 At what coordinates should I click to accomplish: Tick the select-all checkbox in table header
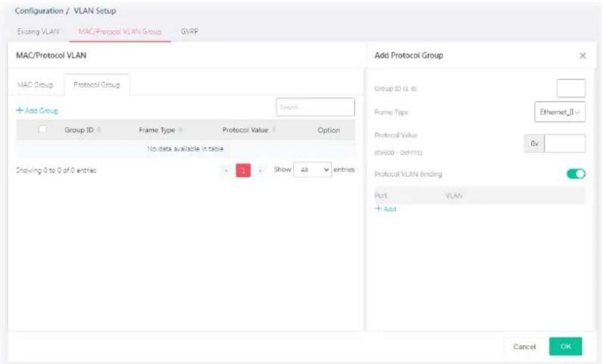pos(43,129)
